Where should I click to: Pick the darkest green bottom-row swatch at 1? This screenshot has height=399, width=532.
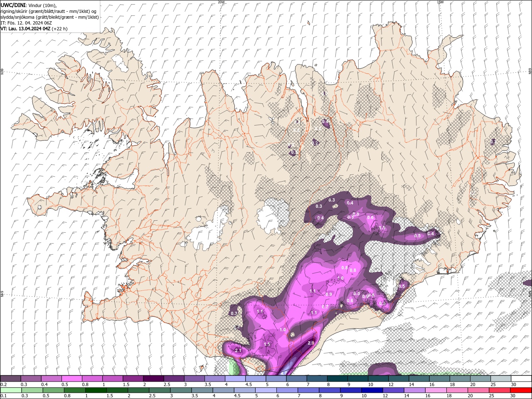[x=96, y=390]
